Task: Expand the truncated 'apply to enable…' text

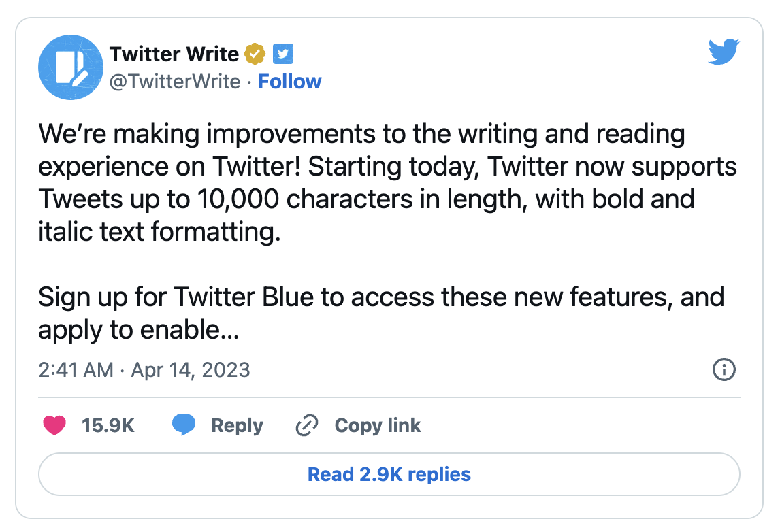Action: pyautogui.click(x=139, y=331)
